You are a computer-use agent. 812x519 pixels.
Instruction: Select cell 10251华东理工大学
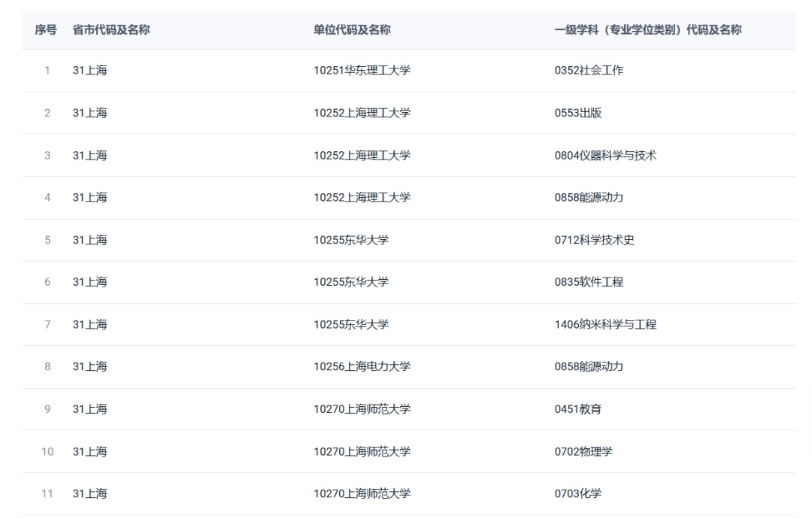coord(362,71)
